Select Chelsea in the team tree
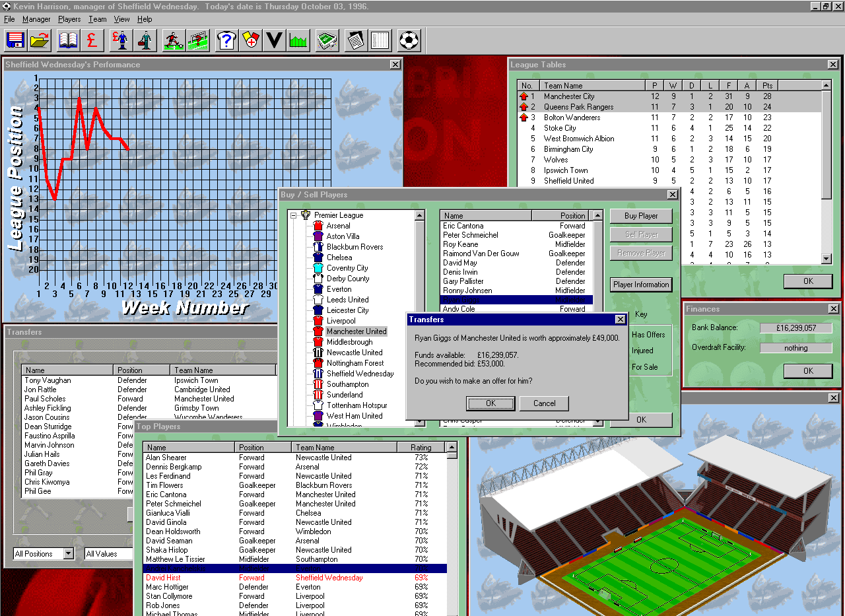Viewport: 845px width, 616px height. pos(339,257)
